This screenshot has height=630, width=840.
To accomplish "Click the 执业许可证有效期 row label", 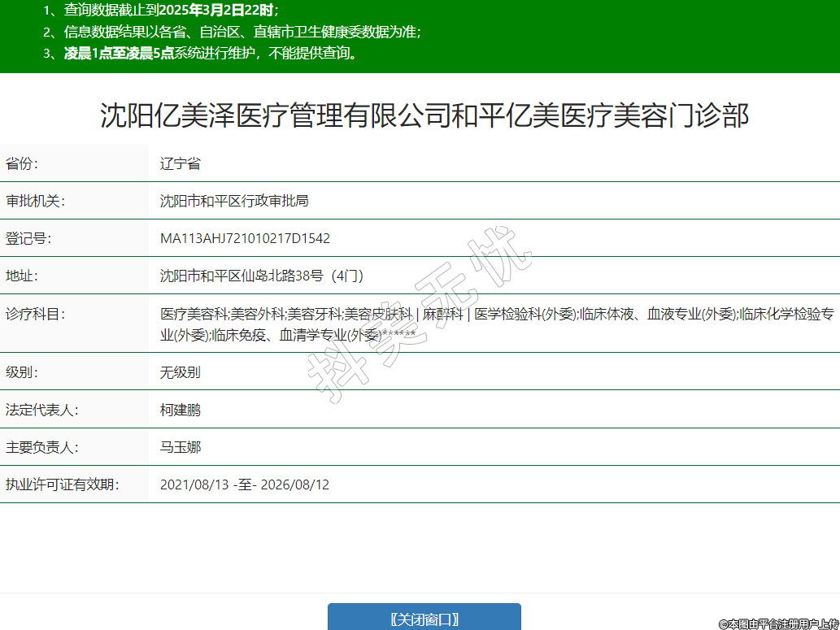I will pyautogui.click(x=62, y=484).
